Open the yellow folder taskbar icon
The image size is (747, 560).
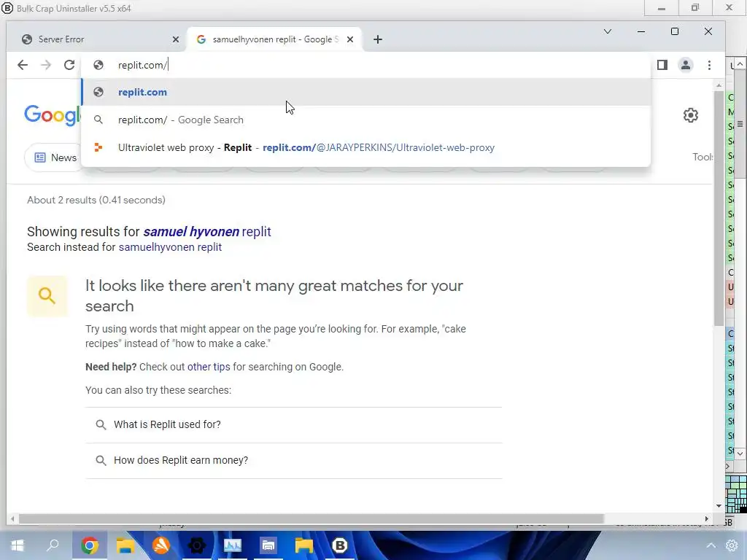[304, 545]
